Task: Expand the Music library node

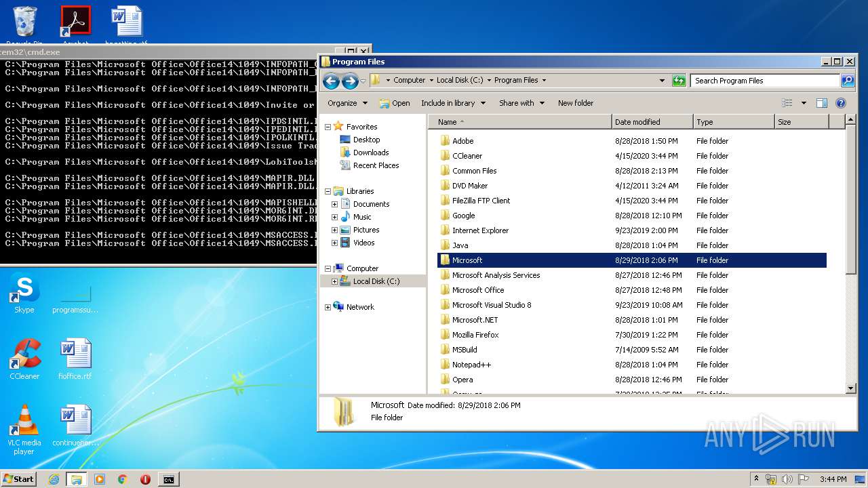Action: click(x=334, y=217)
